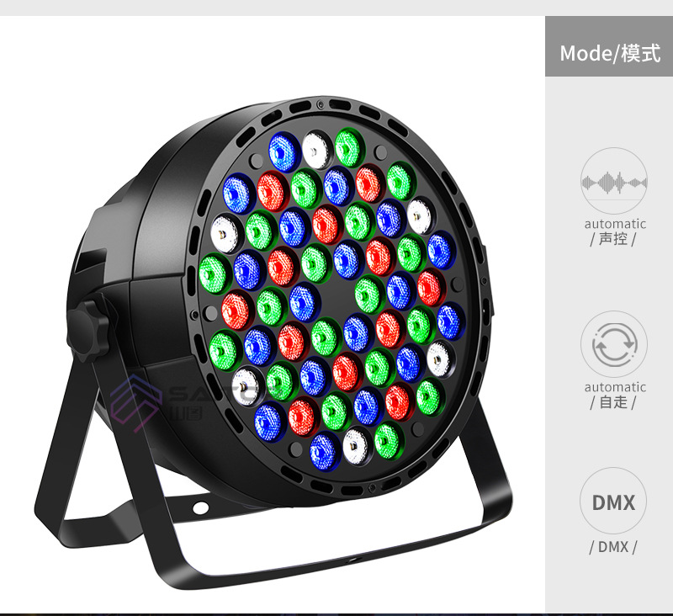Click the light gray strip above the product image
The height and width of the screenshot is (616, 673).
[336, 8]
